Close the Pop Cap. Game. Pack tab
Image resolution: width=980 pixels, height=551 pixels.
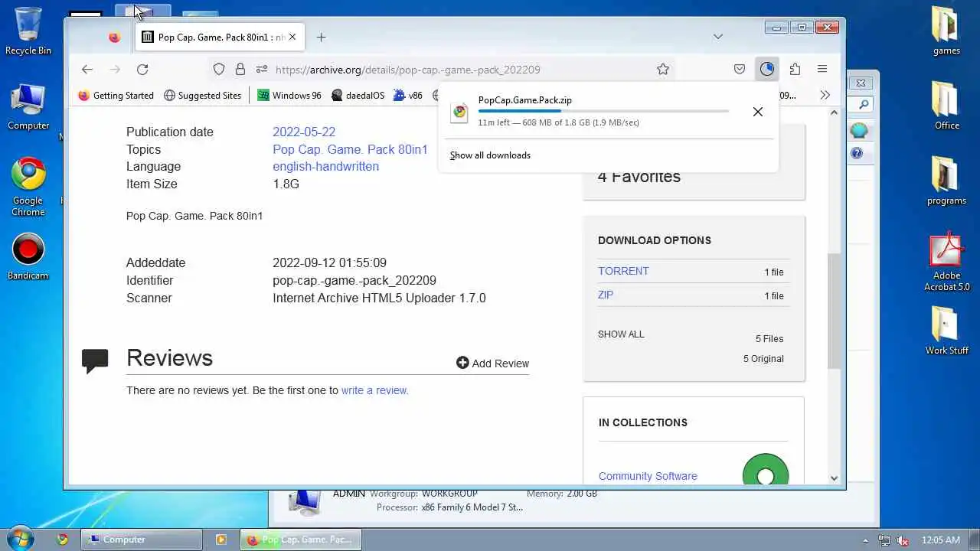coord(292,37)
